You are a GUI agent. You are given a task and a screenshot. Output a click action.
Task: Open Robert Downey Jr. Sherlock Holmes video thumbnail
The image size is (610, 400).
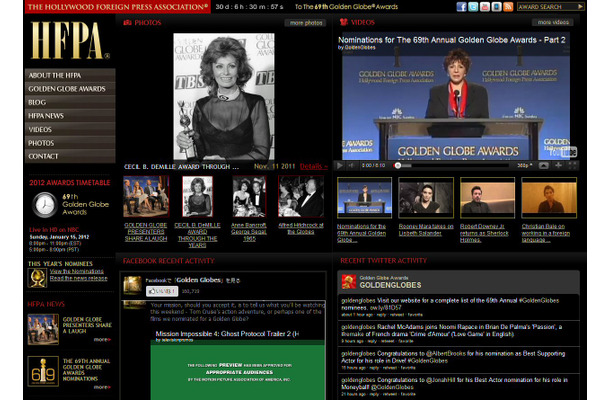click(487, 198)
